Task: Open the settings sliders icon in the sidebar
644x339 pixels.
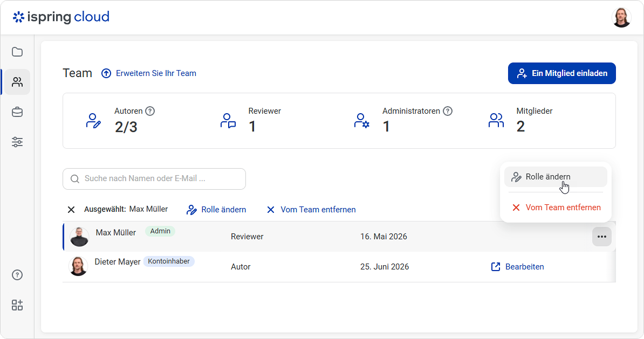Action: point(17,142)
